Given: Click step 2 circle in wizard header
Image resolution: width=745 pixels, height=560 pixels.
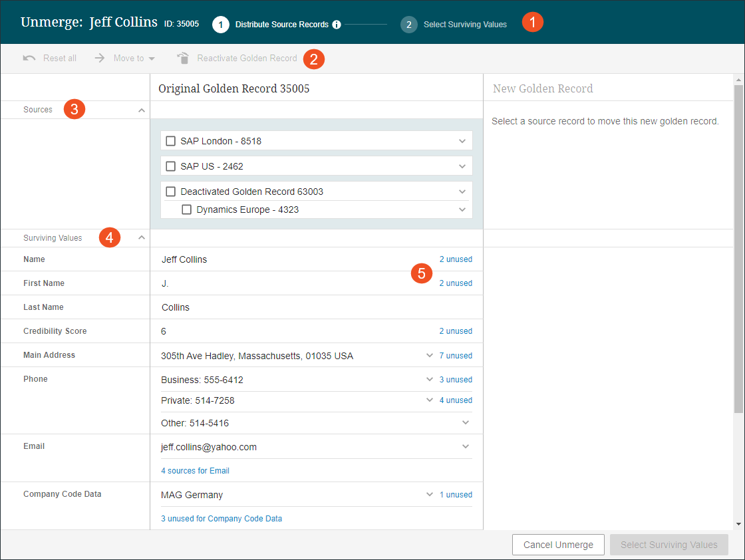Looking at the screenshot, I should [x=409, y=25].
